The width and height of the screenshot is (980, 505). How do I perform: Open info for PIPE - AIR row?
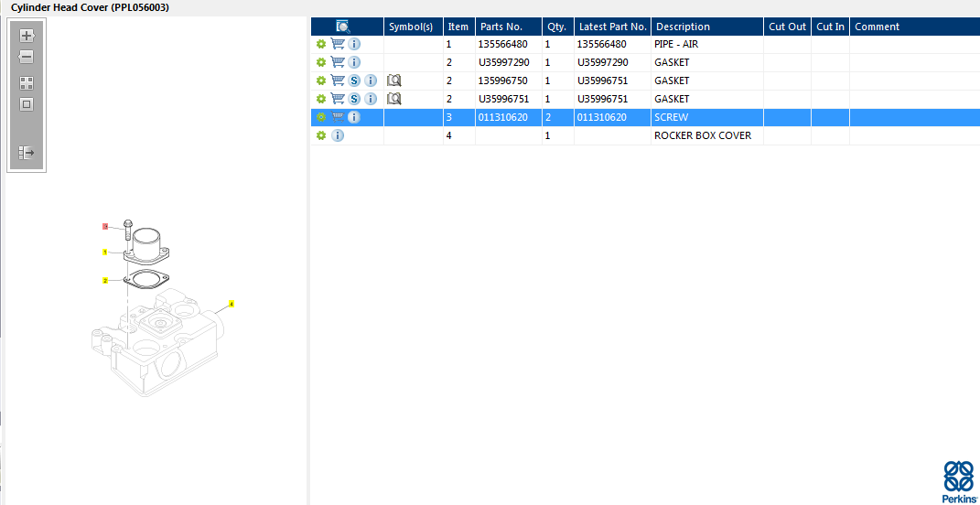(x=354, y=45)
